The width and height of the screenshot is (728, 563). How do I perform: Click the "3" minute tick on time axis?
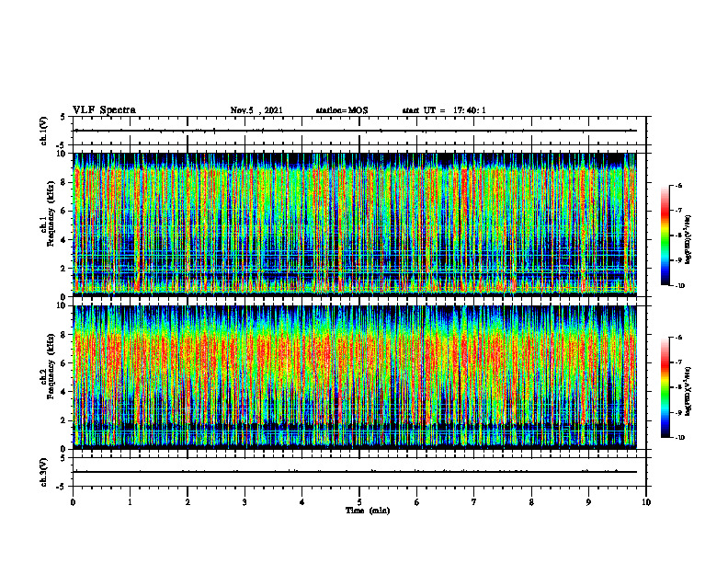245,502
